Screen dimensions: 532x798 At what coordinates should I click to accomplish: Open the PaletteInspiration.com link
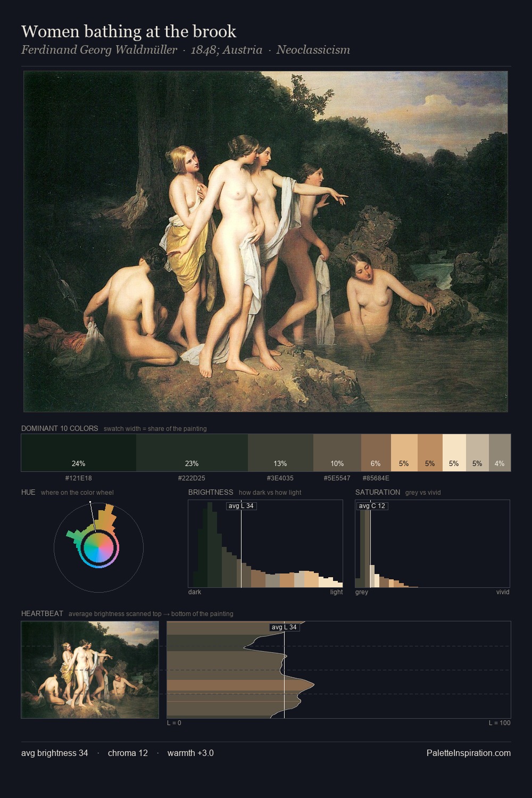[469, 753]
